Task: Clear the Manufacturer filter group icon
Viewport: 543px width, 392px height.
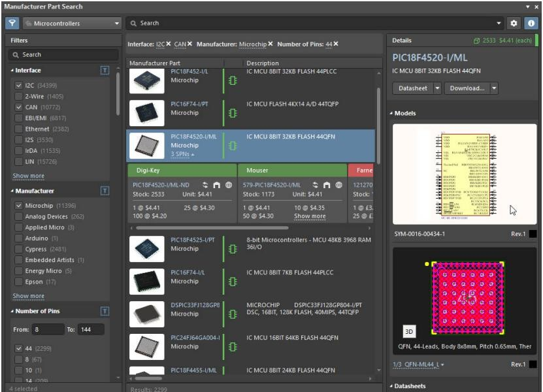Action: tap(105, 191)
